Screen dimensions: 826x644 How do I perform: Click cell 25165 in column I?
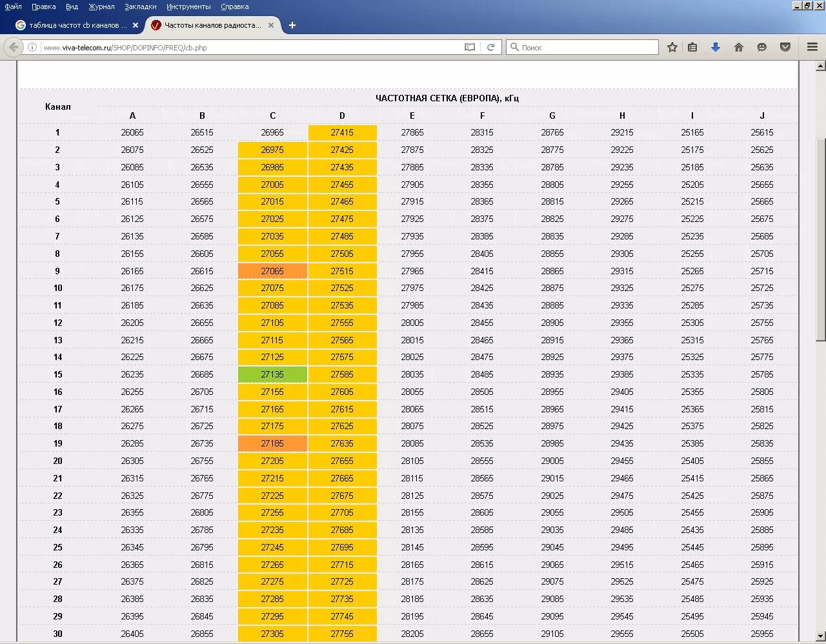(692, 132)
